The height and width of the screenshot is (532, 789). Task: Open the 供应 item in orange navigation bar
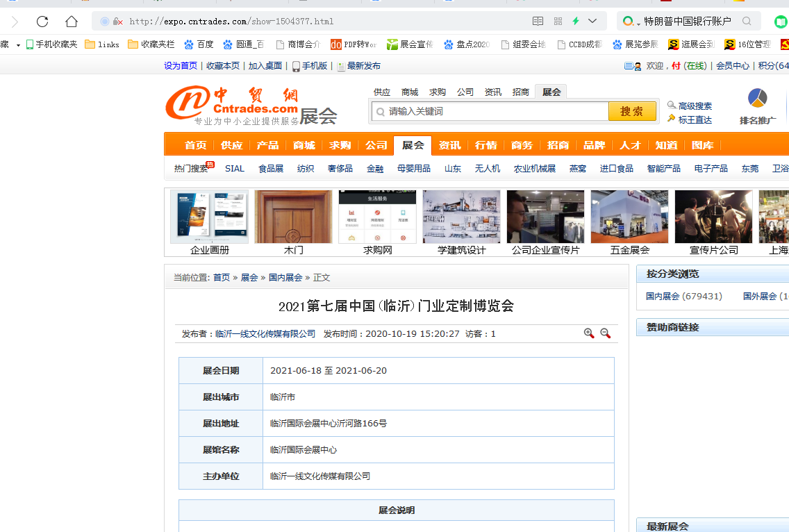[231, 145]
